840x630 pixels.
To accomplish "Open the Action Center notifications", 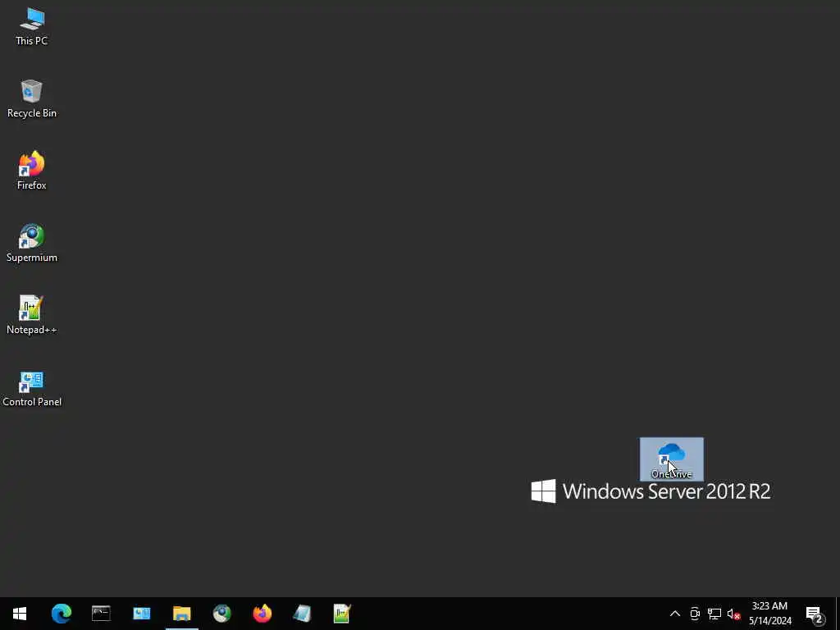I will (815, 614).
